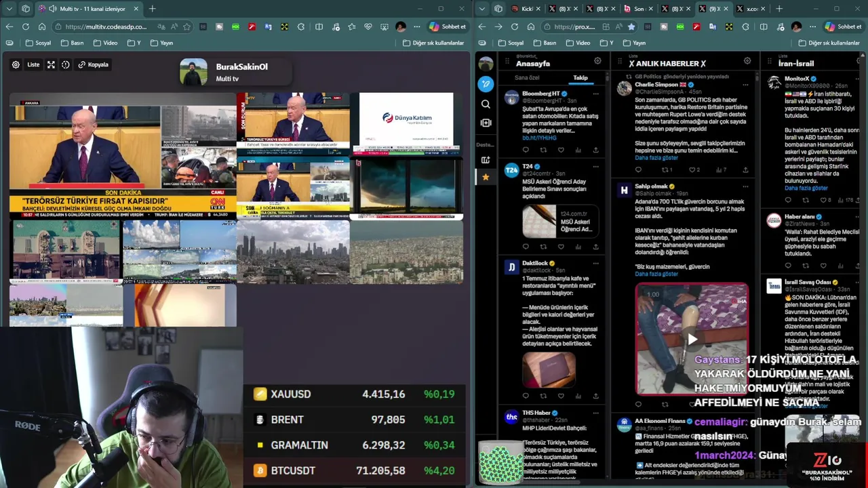868x488 pixels.
Task: Open bb.ht link in Bloomberg HT post
Action: click(x=539, y=138)
